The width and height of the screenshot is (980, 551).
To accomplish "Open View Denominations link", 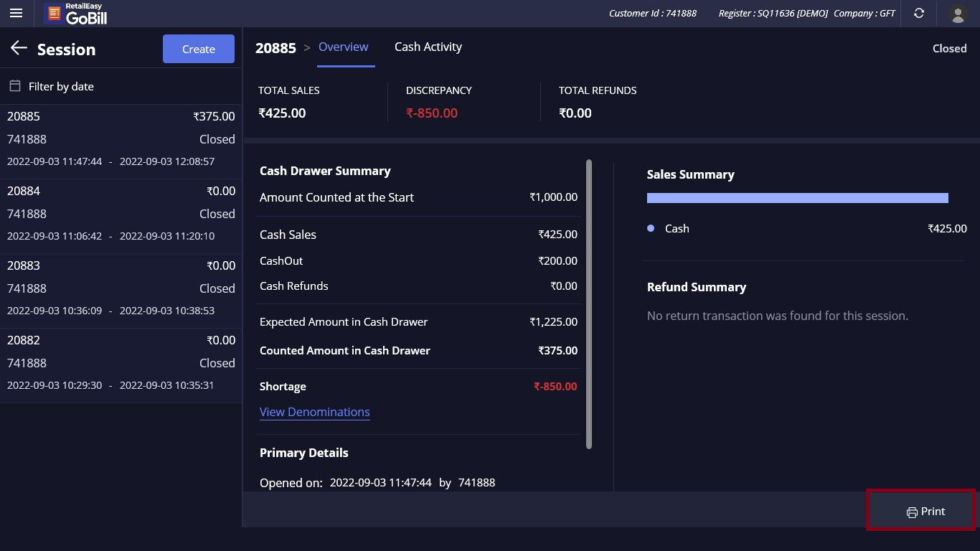I will coord(314,412).
